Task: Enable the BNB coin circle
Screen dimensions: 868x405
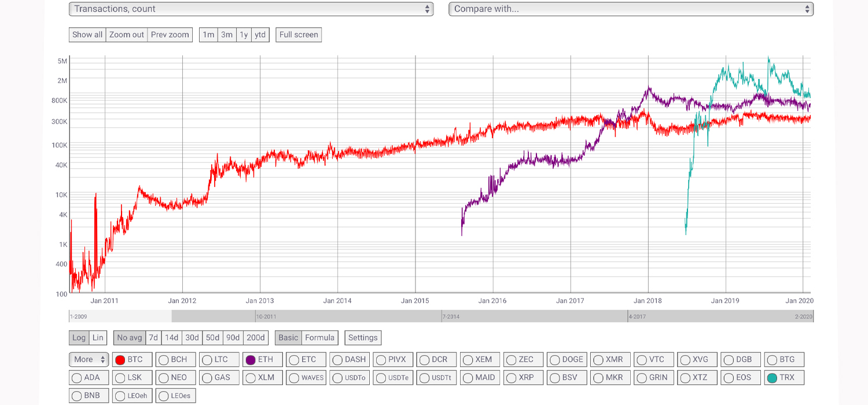Action: [77, 396]
